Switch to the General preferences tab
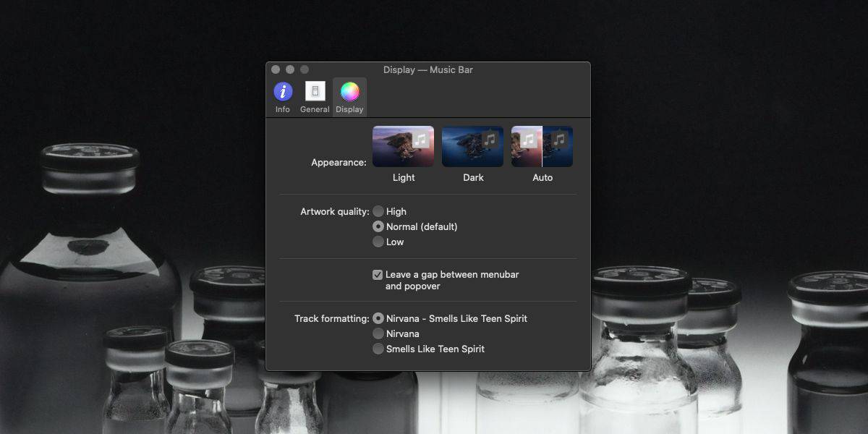Image resolution: width=868 pixels, height=434 pixels. [x=315, y=97]
